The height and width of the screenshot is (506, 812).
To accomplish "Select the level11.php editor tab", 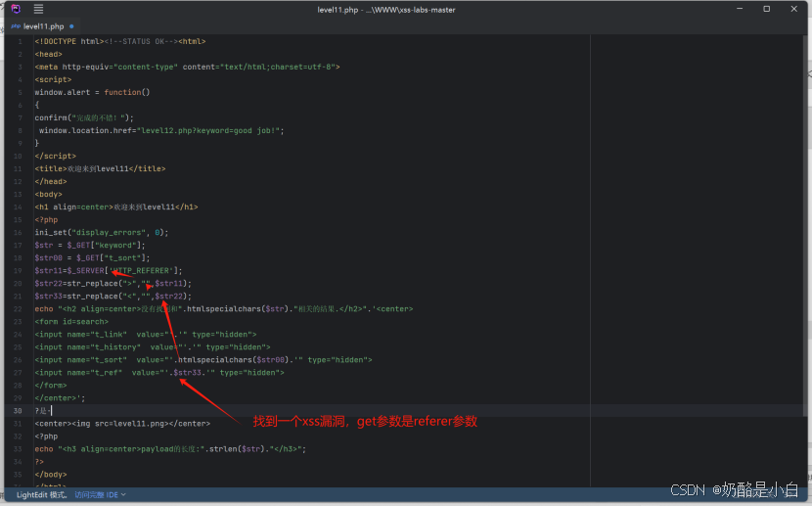I will click(43, 25).
